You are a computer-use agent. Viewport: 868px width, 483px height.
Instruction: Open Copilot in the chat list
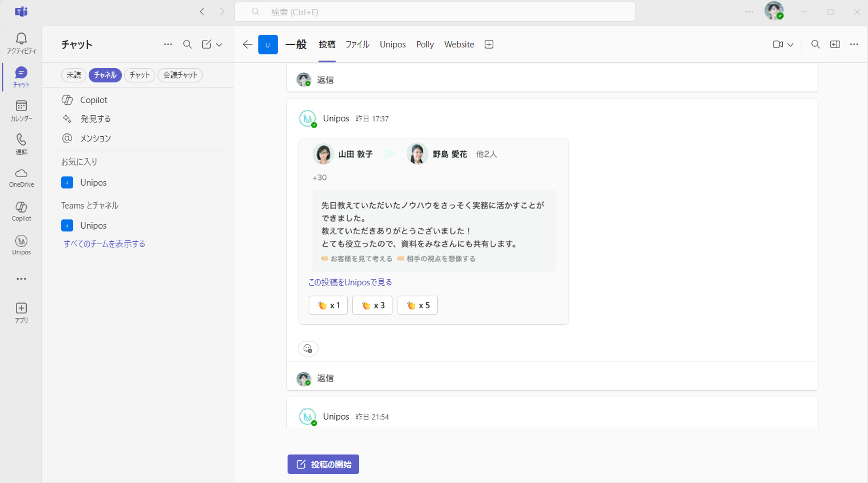tap(138, 100)
